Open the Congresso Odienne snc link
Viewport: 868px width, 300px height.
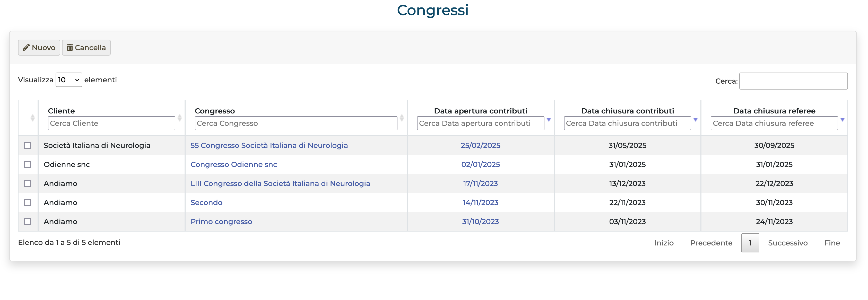point(233,164)
